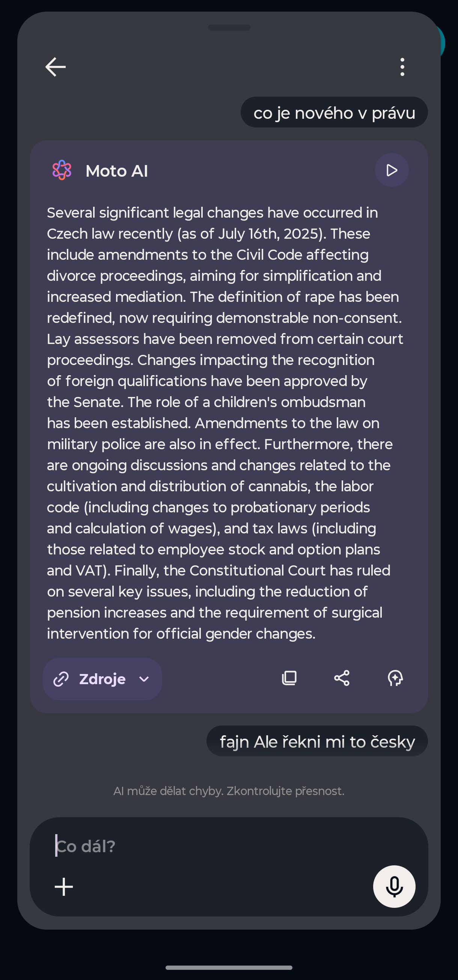Click the Zdroje chevron arrow
458x980 pixels.
pyautogui.click(x=144, y=679)
